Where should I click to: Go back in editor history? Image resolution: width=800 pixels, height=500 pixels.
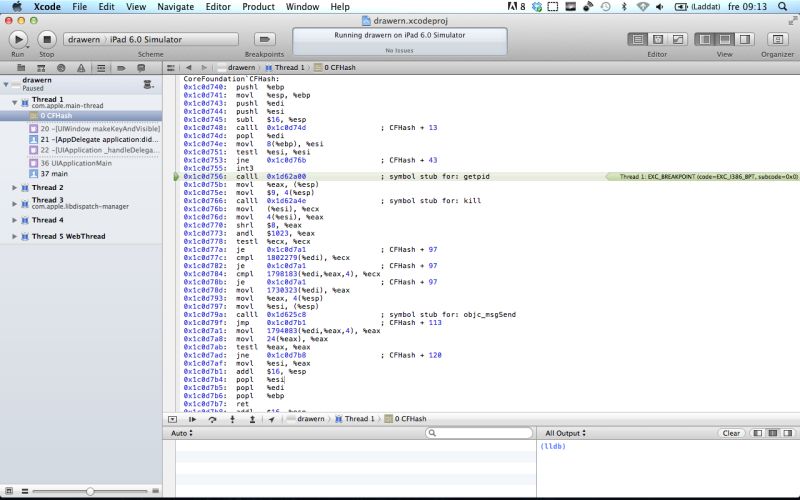pyautogui.click(x=188, y=67)
